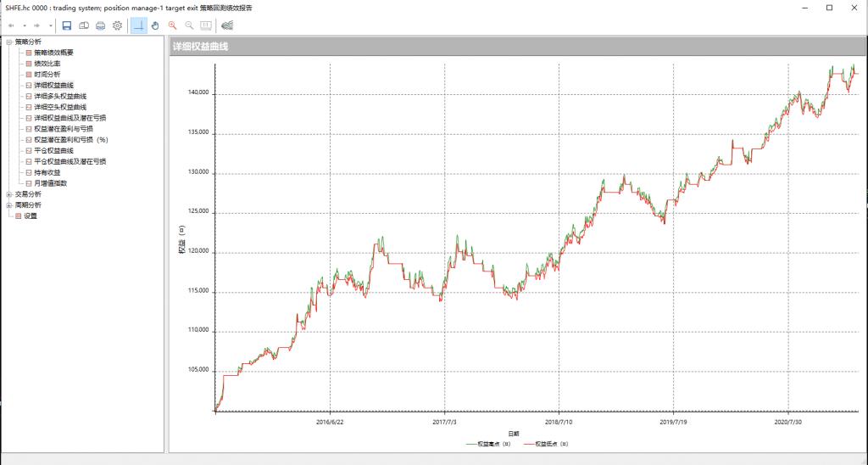Click the table icon beside 绩效比率
868x465 pixels.
[29, 64]
